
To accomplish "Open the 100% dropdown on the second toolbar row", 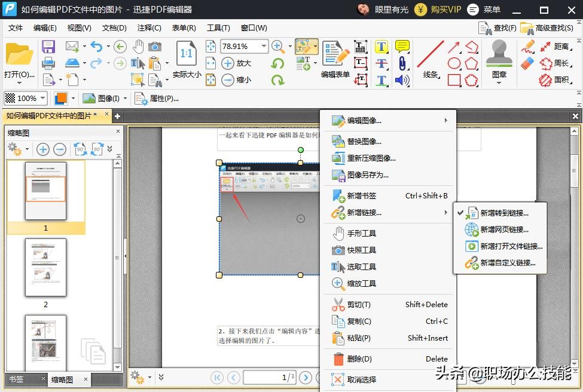I will click(42, 99).
